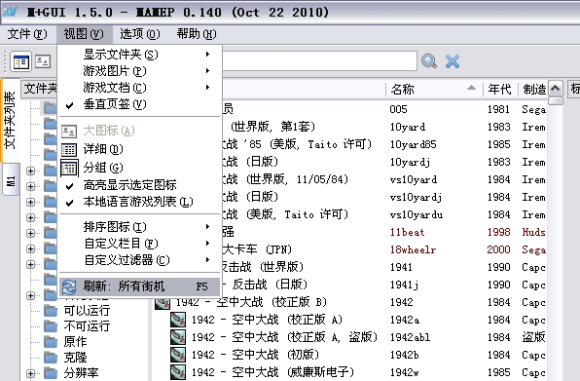Expand 游戏文档(C) submenu
The image size is (580, 381).
click(x=140, y=88)
